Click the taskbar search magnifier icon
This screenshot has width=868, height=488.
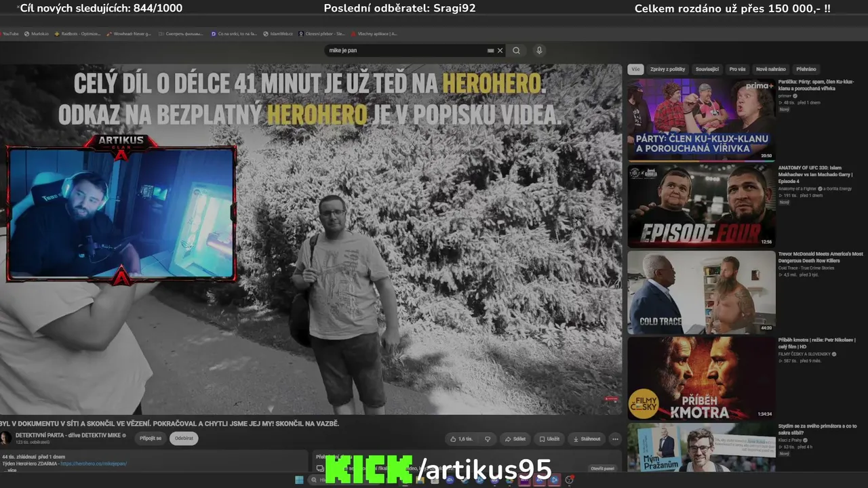click(313, 480)
